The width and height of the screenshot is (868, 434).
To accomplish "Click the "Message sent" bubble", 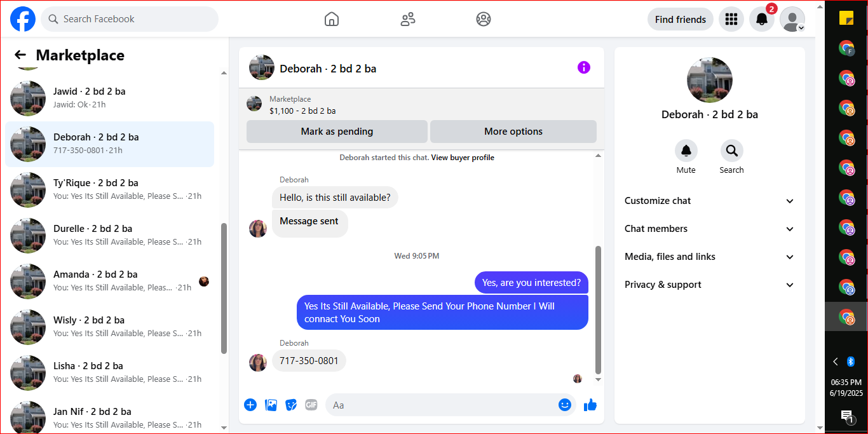I will coord(309,222).
